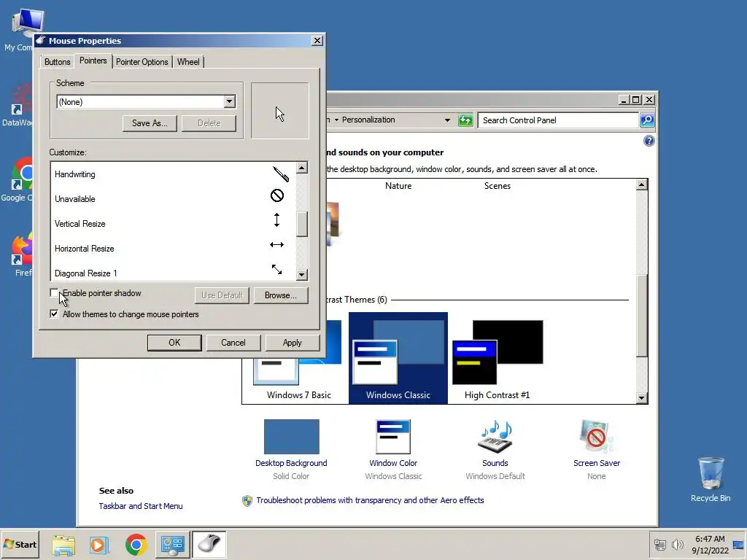Viewport: 747px width, 560px height.
Task: Switch to the Buttons tab
Action: 57,62
